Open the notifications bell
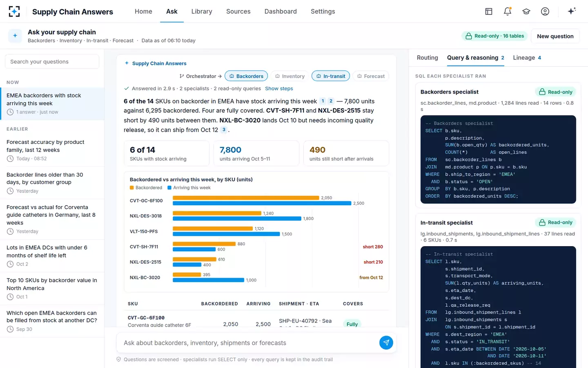 pyautogui.click(x=508, y=11)
